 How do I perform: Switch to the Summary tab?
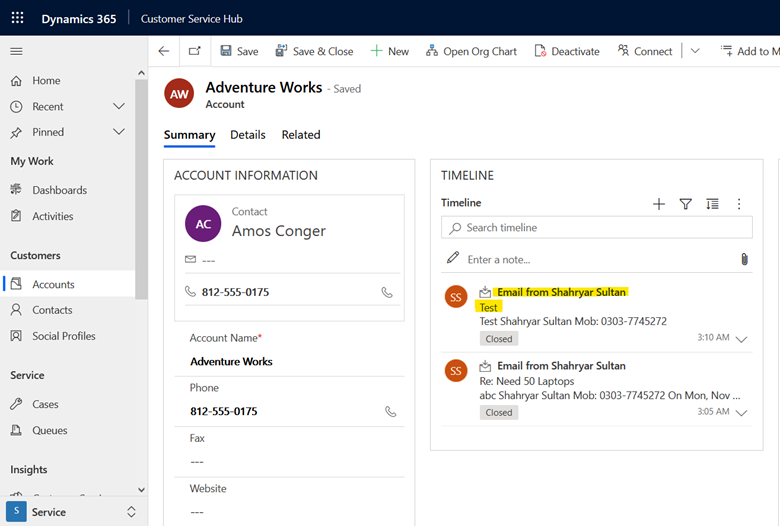click(190, 135)
